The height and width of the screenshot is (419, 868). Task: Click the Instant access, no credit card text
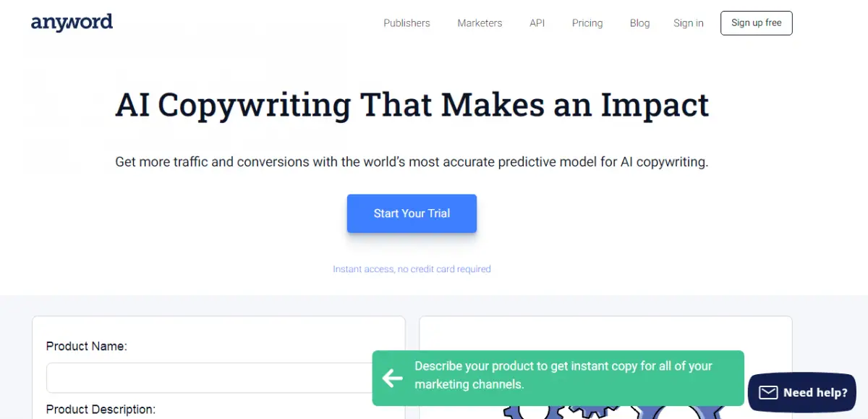click(x=412, y=269)
